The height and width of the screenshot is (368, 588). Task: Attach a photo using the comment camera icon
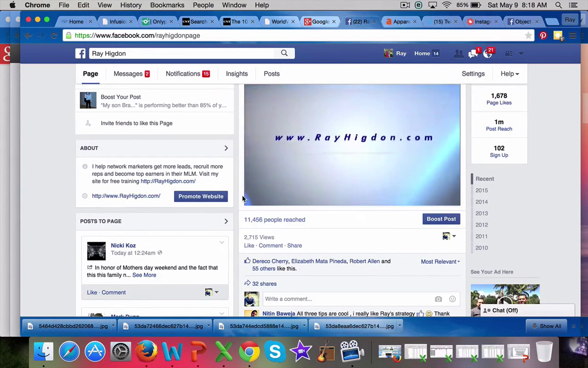tap(438, 299)
